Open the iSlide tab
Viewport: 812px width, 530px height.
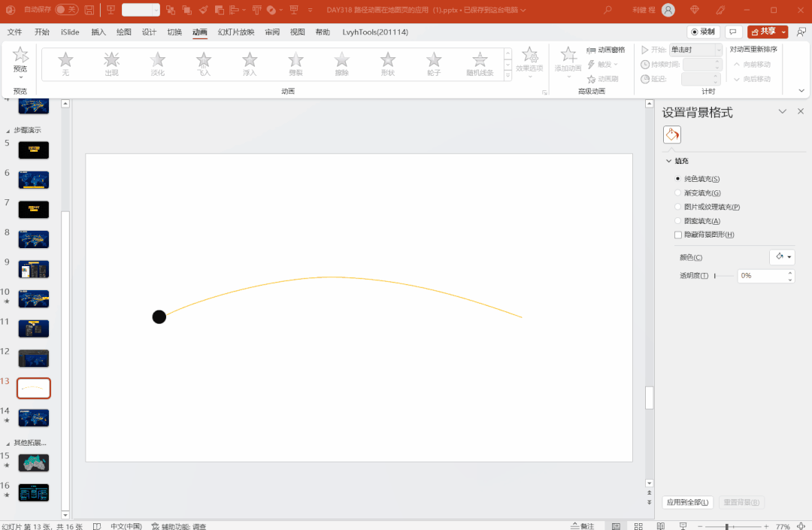70,32
